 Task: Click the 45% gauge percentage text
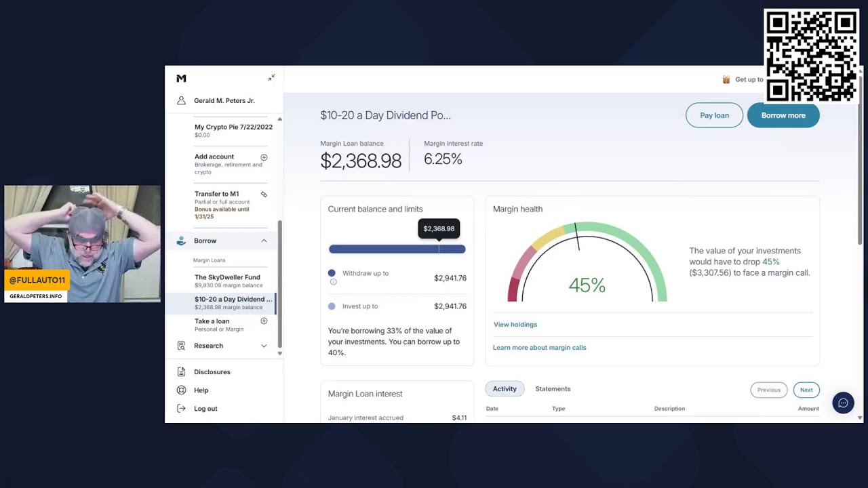587,285
